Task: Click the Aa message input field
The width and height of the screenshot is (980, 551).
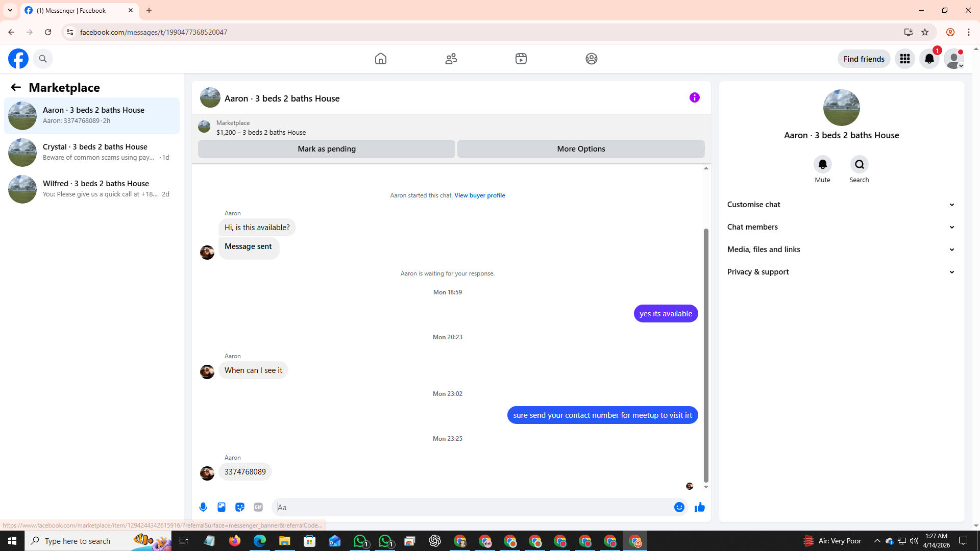Action: [x=472, y=507]
